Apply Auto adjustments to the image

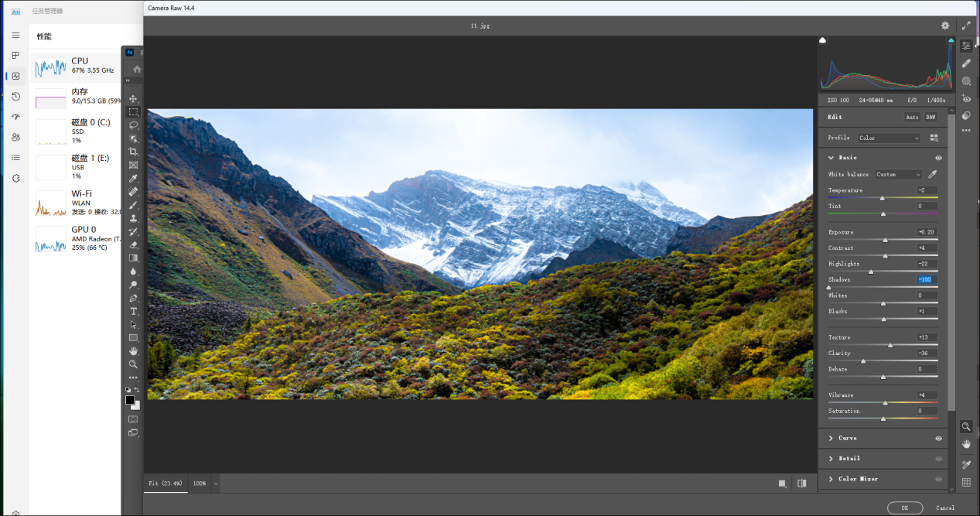click(912, 118)
